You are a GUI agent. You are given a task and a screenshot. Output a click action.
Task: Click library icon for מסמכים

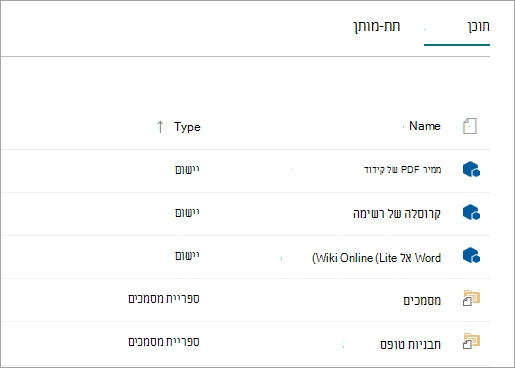pyautogui.click(x=471, y=298)
